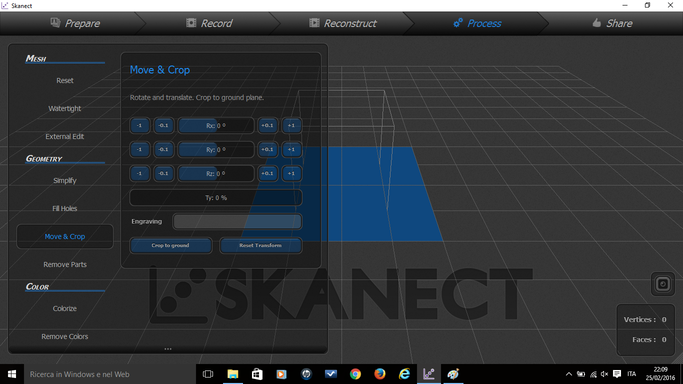Launch Firefox from taskbar
The height and width of the screenshot is (384, 683).
[x=380, y=374]
